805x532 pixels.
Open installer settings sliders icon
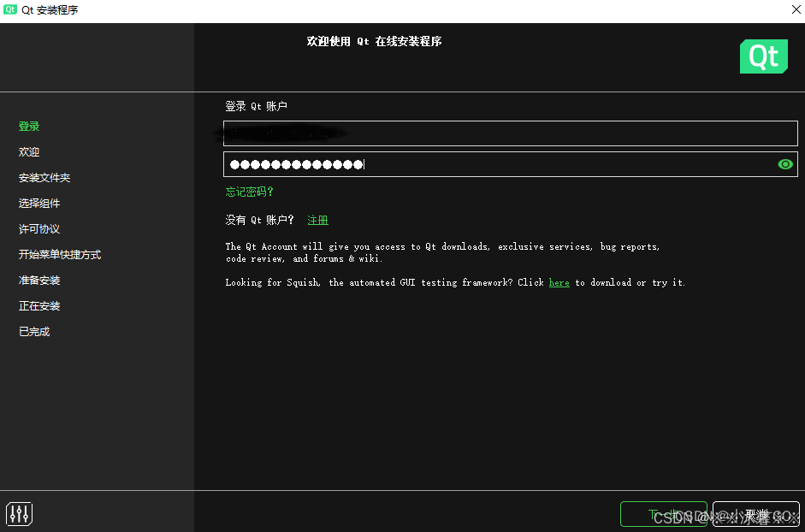coord(20,513)
